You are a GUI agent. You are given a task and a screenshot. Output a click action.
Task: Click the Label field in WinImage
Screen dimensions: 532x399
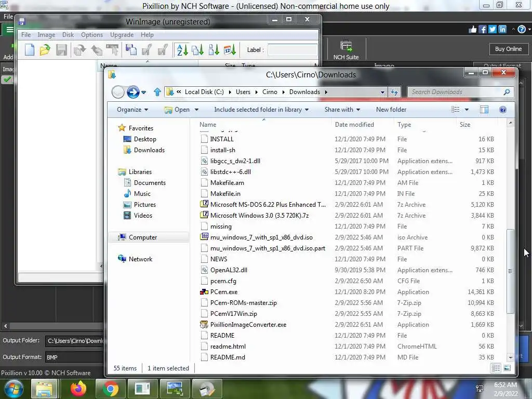pyautogui.click(x=292, y=50)
